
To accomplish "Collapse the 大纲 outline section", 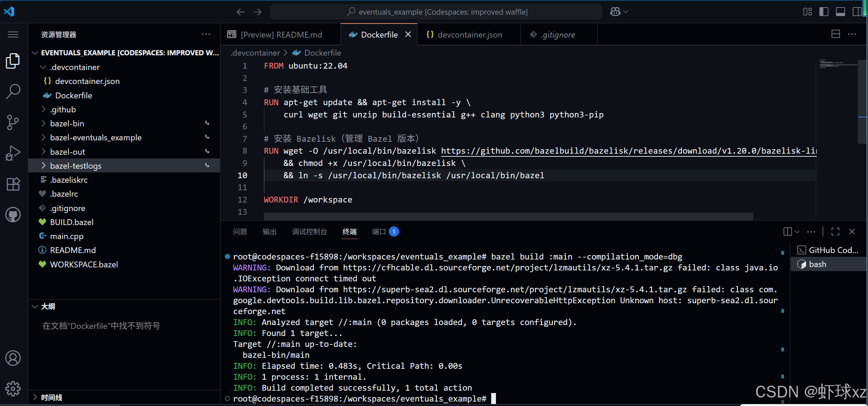I will pyautogui.click(x=125, y=306).
